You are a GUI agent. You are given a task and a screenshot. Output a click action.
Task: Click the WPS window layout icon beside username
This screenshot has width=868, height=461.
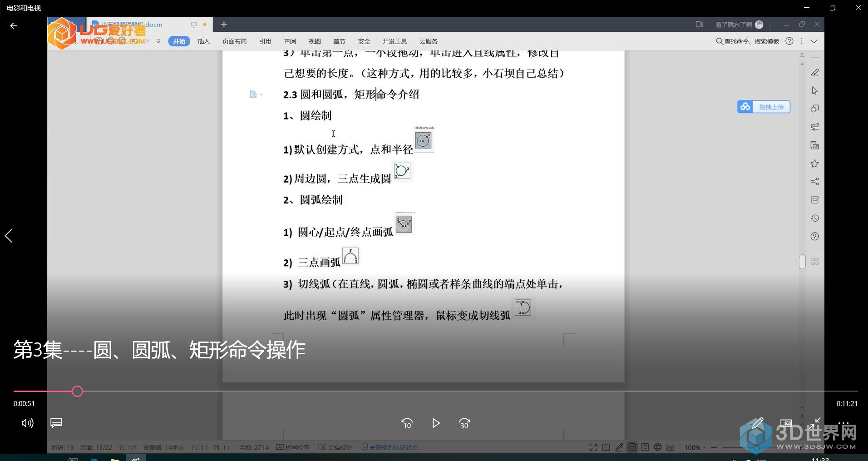(x=699, y=25)
